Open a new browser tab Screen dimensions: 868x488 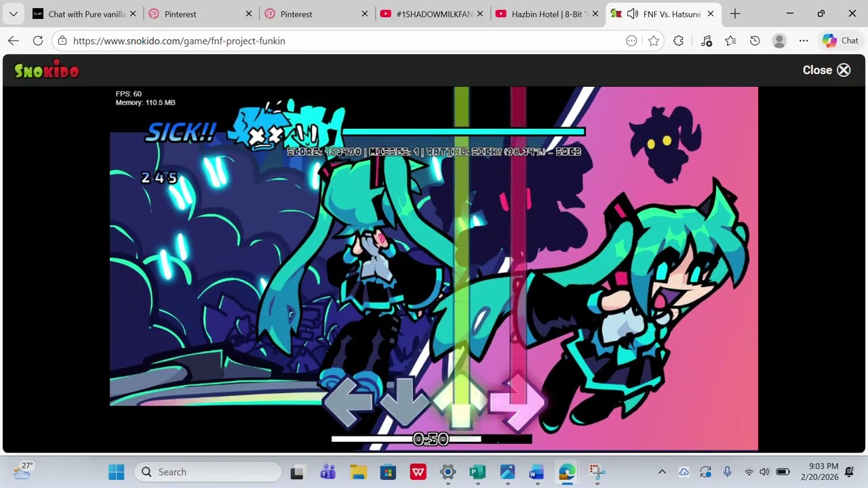(x=735, y=14)
